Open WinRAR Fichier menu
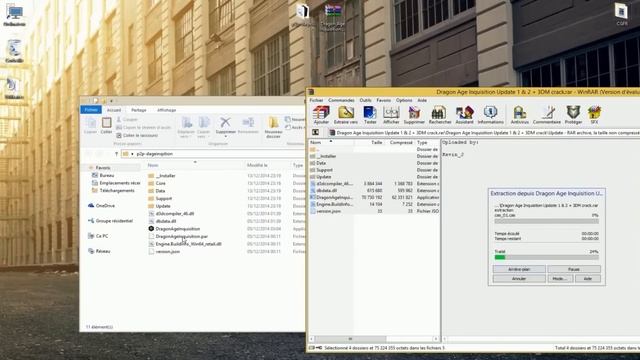 (x=316, y=100)
